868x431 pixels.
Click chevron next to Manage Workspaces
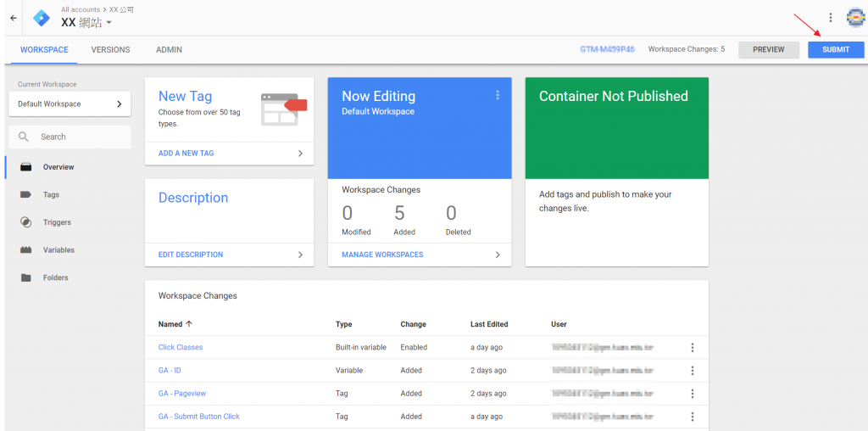497,255
